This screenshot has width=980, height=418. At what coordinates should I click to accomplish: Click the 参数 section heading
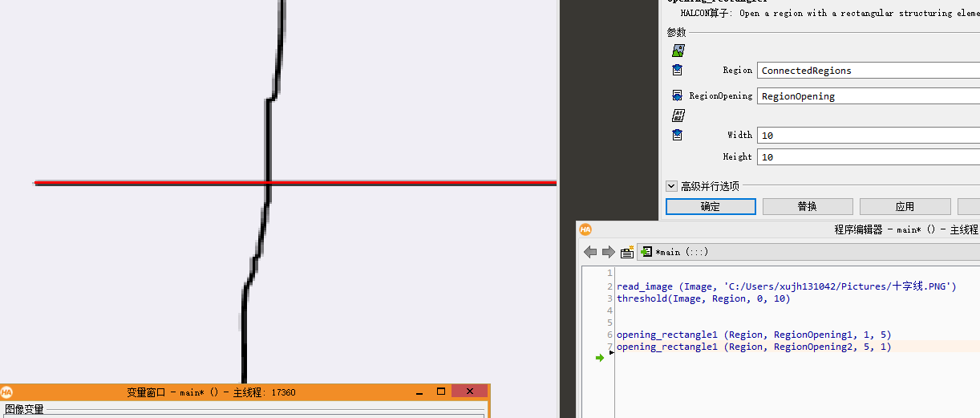click(x=676, y=32)
